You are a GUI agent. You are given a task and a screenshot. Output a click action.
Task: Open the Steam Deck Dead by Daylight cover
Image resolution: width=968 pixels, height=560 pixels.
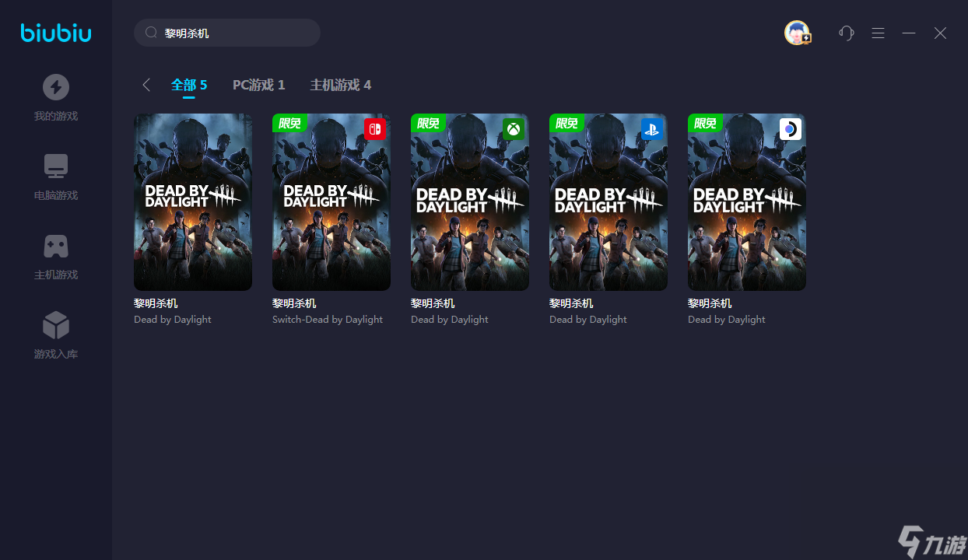747,202
